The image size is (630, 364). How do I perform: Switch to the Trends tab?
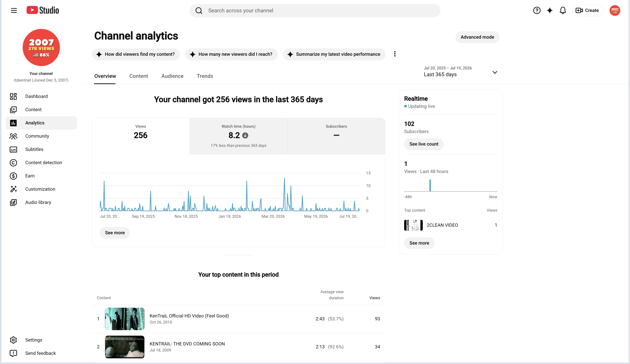coord(205,76)
